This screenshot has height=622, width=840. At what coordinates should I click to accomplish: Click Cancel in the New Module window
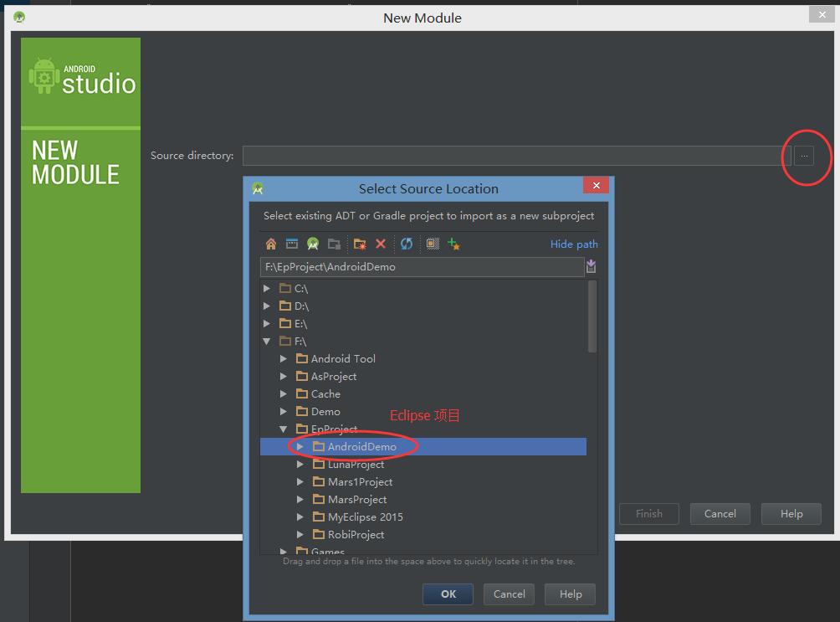[x=720, y=514]
